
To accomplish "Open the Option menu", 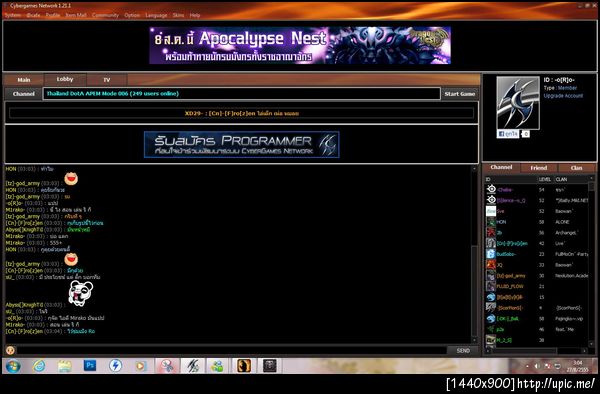I will click(132, 15).
